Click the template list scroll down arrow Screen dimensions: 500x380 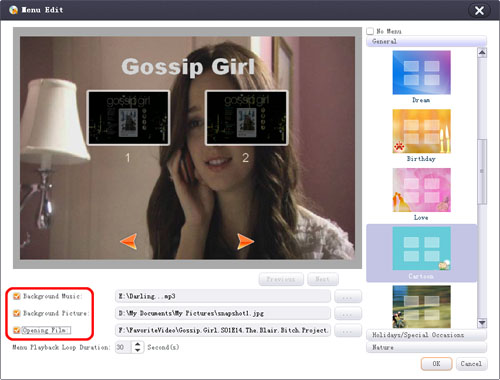[482, 323]
